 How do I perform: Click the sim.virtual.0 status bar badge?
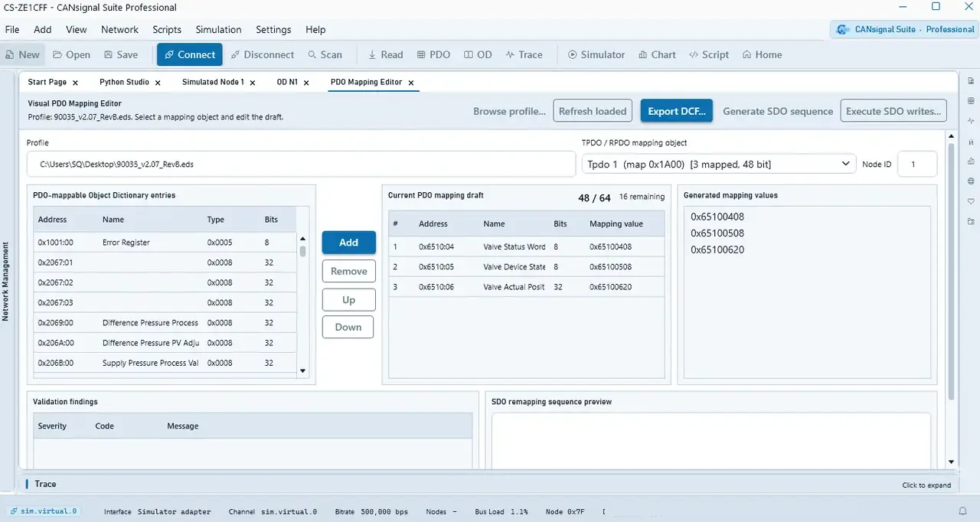point(43,511)
